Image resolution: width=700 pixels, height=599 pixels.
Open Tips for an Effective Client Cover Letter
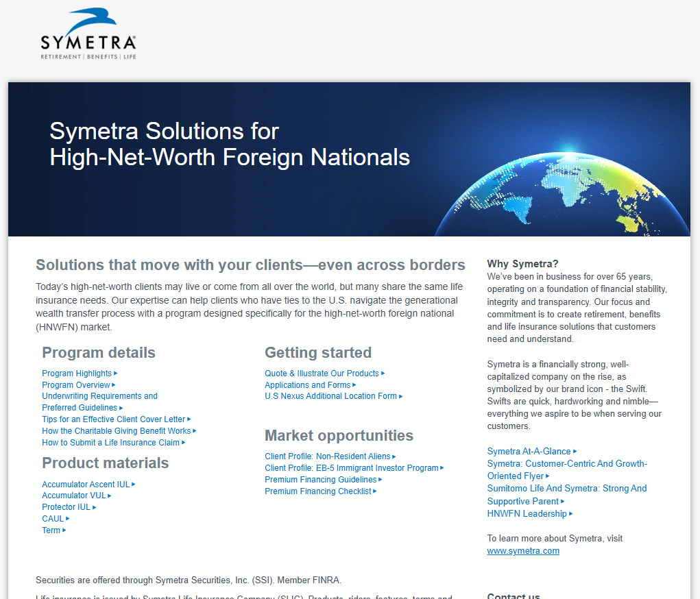114,419
